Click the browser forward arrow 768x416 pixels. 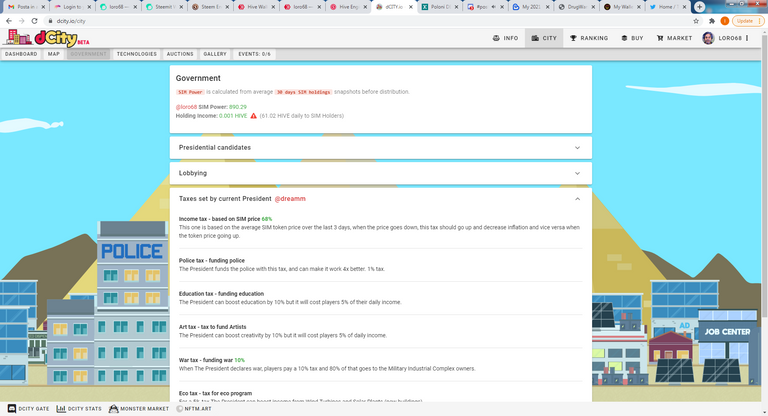pyautogui.click(x=22, y=21)
